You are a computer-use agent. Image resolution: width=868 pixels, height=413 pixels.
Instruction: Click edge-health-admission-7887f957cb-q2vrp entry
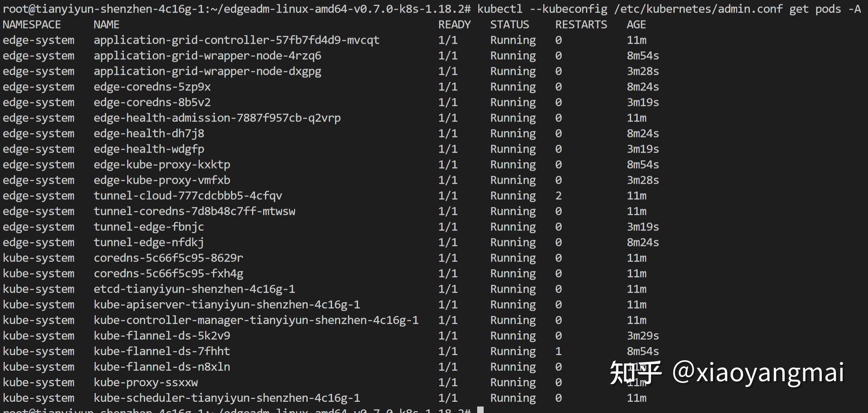click(217, 118)
